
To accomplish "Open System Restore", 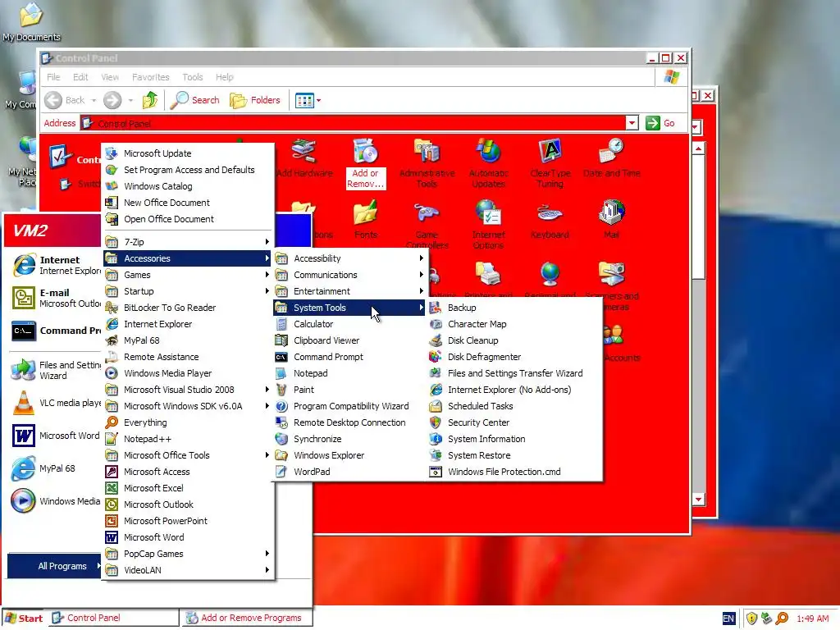I will pos(514,455).
